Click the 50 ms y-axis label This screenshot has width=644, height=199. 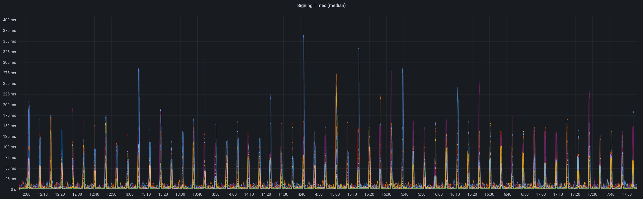tap(11, 168)
